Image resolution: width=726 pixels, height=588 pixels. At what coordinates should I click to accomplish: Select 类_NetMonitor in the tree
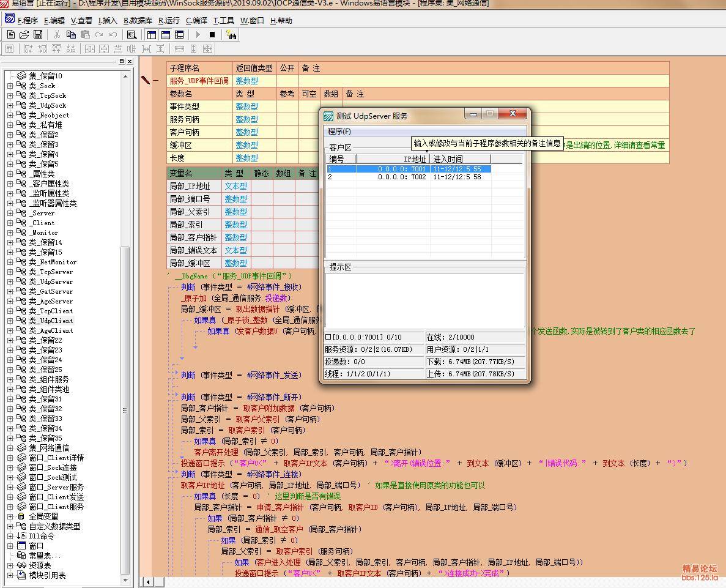[x=53, y=262]
